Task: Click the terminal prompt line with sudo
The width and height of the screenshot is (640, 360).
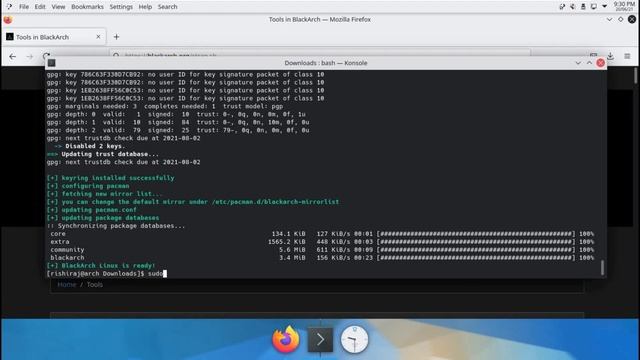Action: (x=107, y=273)
